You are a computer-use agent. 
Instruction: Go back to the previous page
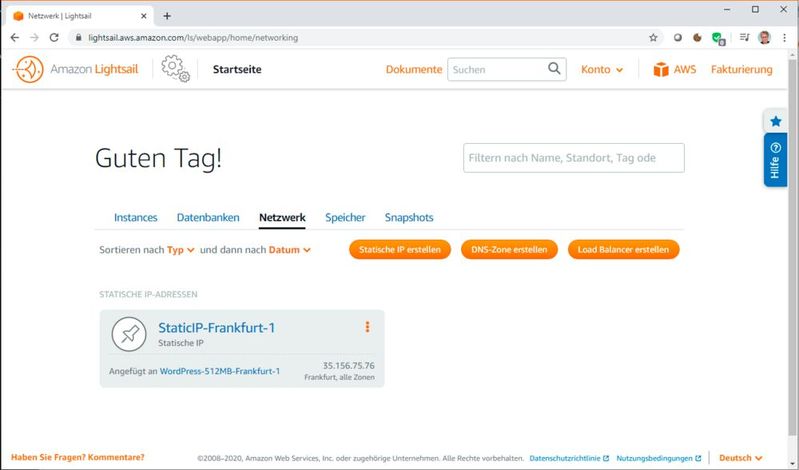(x=15, y=38)
